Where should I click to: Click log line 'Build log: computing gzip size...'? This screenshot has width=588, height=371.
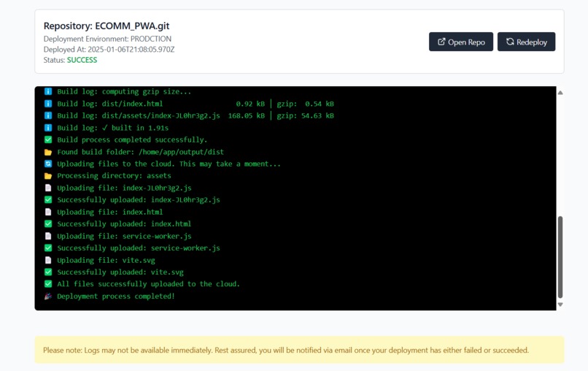tap(124, 91)
